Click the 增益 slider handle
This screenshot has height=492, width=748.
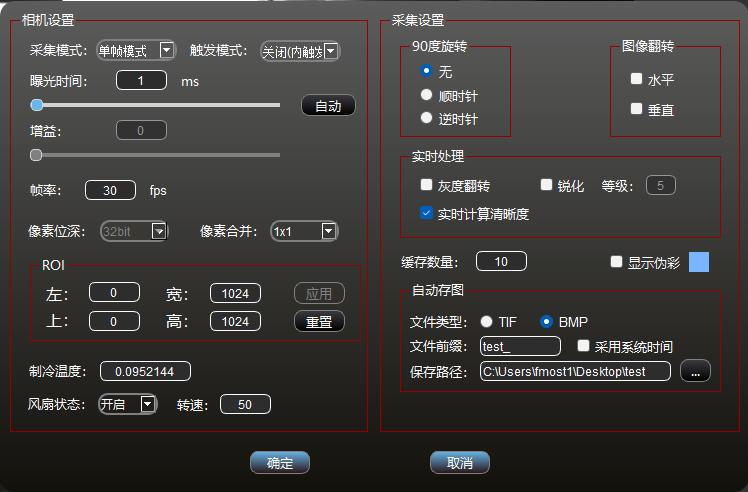(x=36, y=155)
